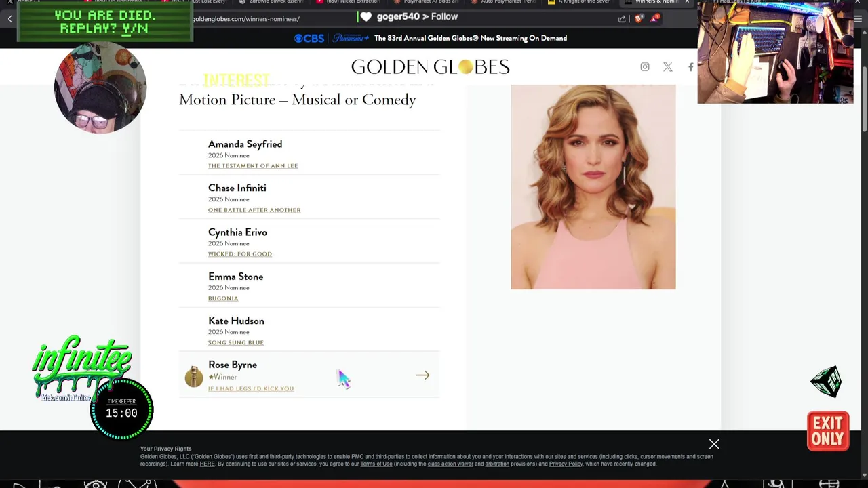The image size is (868, 488).
Task: Select nominee Kate Hudson
Action: coord(236,321)
